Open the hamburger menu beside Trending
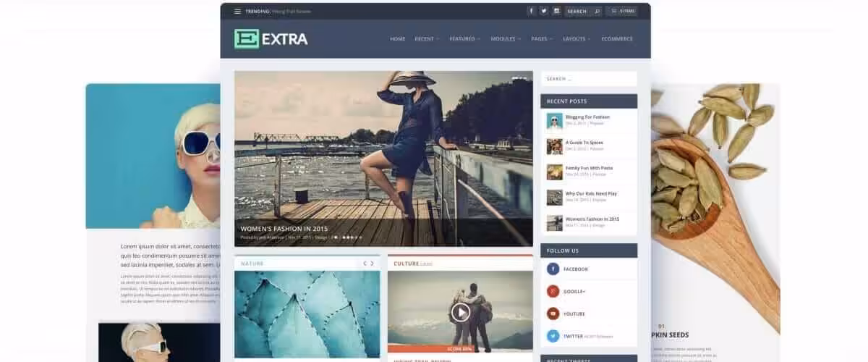The height and width of the screenshot is (362, 868). pos(237,11)
